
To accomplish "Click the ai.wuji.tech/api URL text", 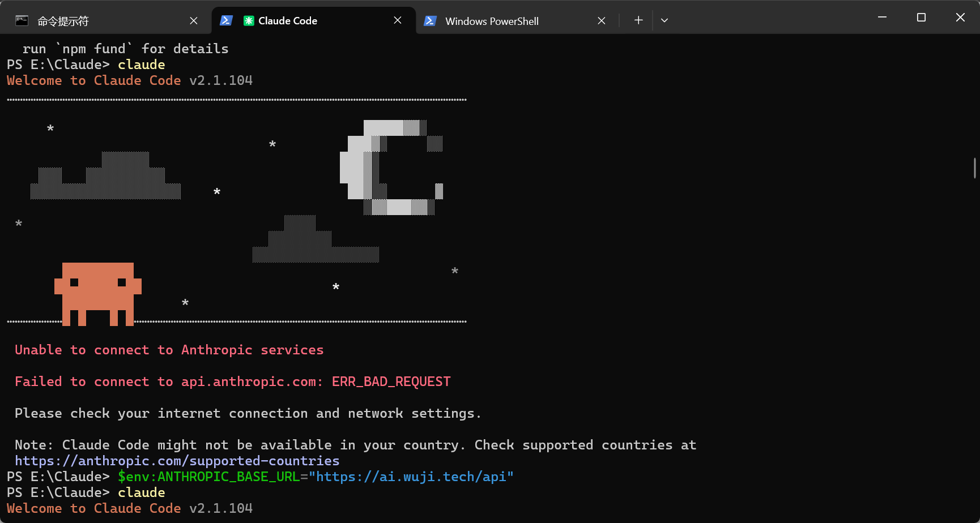I will [x=415, y=477].
